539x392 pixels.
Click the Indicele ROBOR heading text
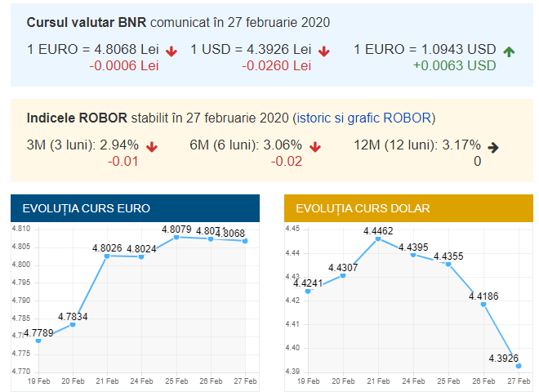[78, 117]
